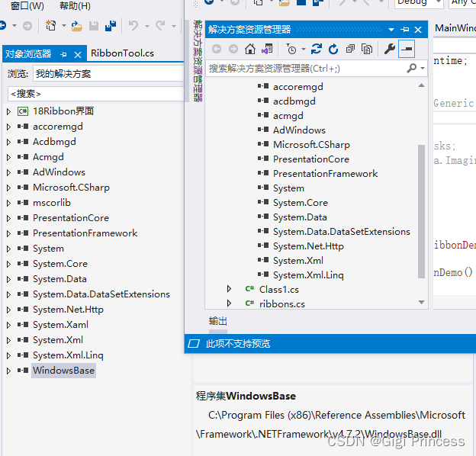Viewport: 476px width, 456px height.
Task: Select AdWindows reference in Solution Explorer
Action: 299,130
